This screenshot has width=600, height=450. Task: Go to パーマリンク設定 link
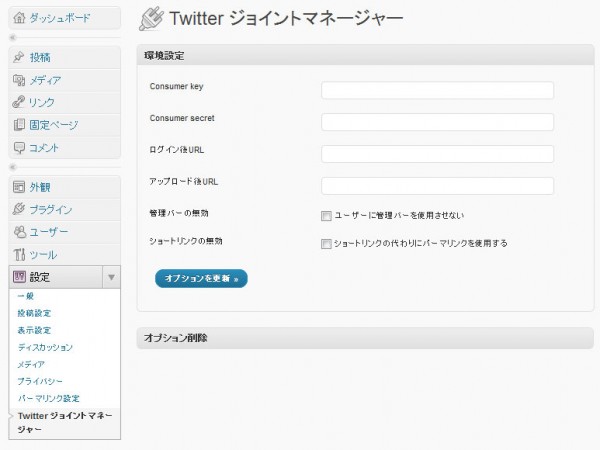(49, 398)
